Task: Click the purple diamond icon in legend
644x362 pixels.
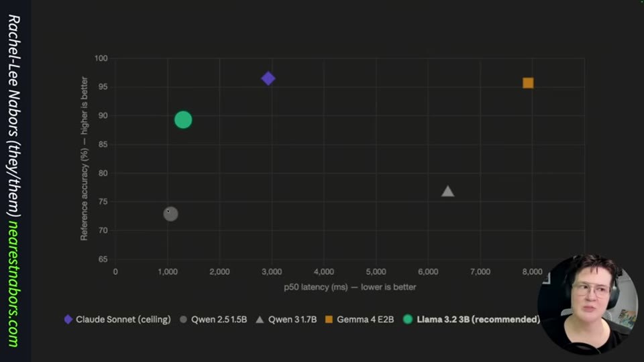Action: point(68,319)
